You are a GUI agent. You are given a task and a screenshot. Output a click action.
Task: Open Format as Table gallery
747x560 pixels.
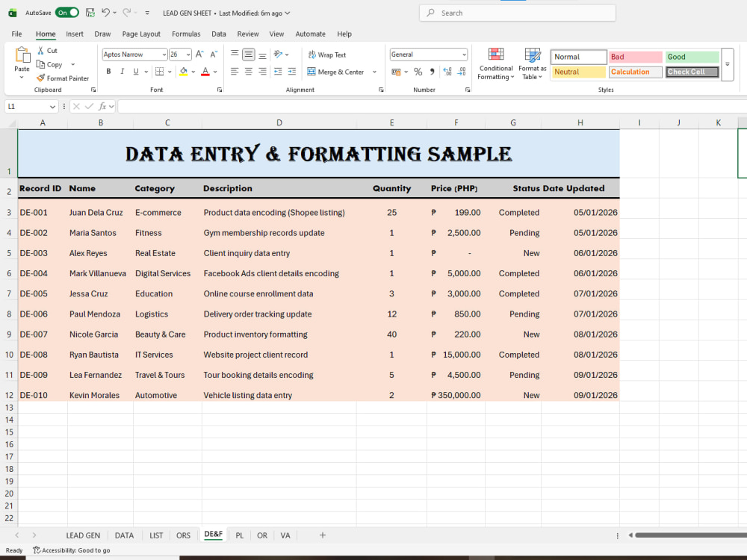[x=532, y=63]
